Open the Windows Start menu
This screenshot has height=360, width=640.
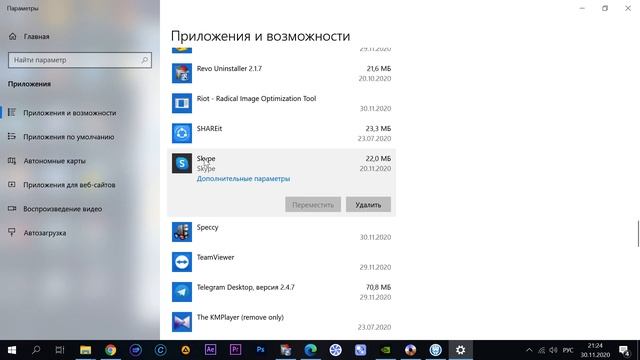tap(12, 350)
